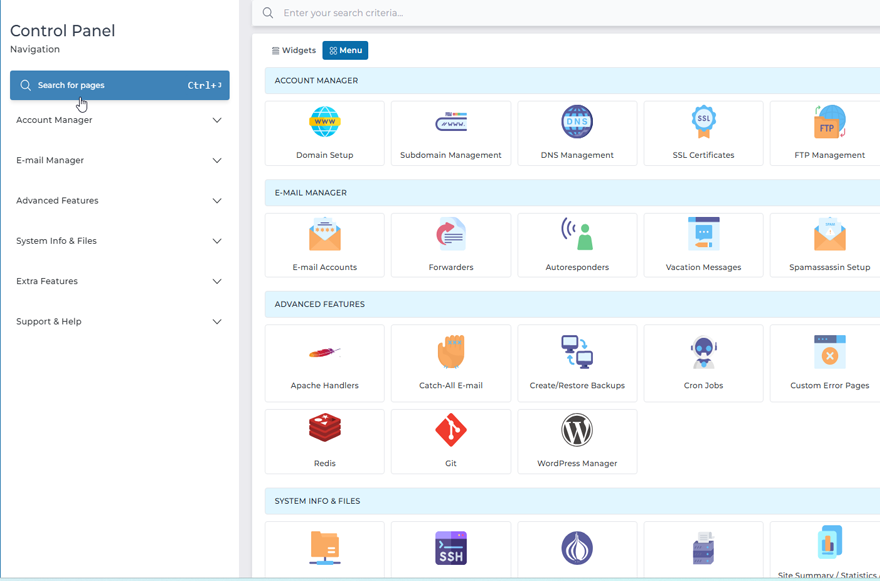880x581 pixels.
Task: Open SSL Certificates
Action: pos(703,133)
